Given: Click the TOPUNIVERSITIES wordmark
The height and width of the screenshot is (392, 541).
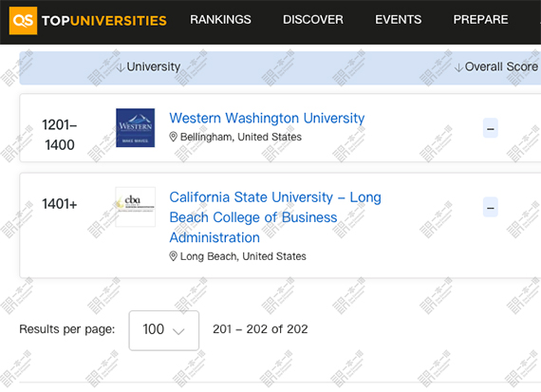Looking at the screenshot, I should pyautogui.click(x=104, y=21).
